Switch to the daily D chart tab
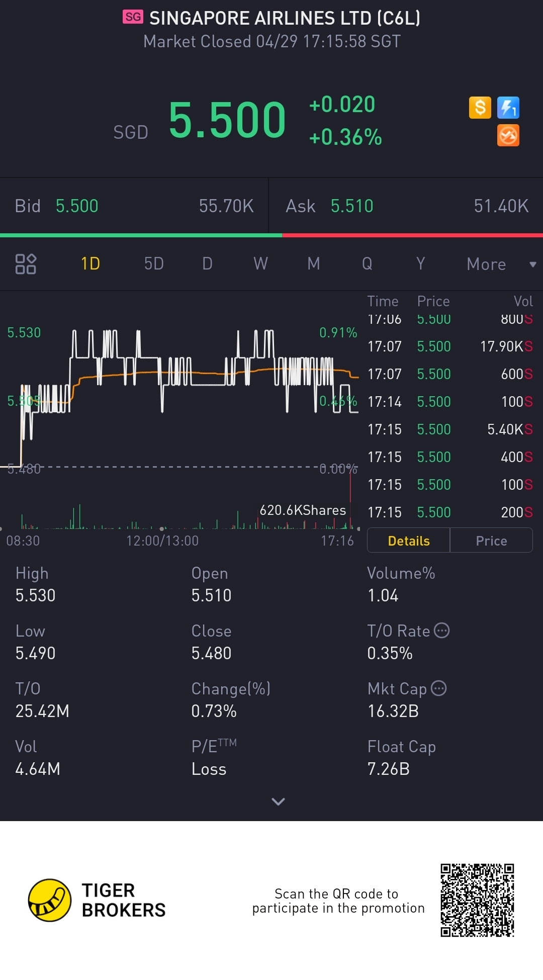Screen dimensions: 543x980 207,263
